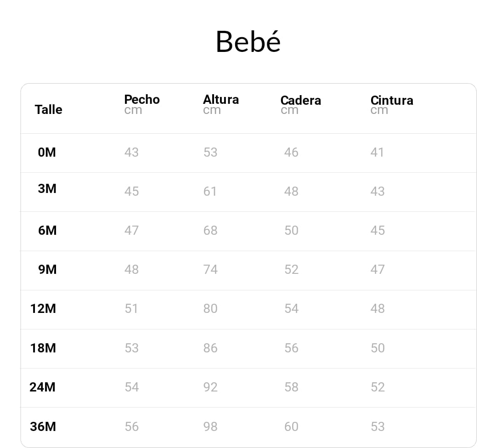The height and width of the screenshot is (448, 496).
Task: Click the 12M Altura value 80
Action: [x=210, y=308]
